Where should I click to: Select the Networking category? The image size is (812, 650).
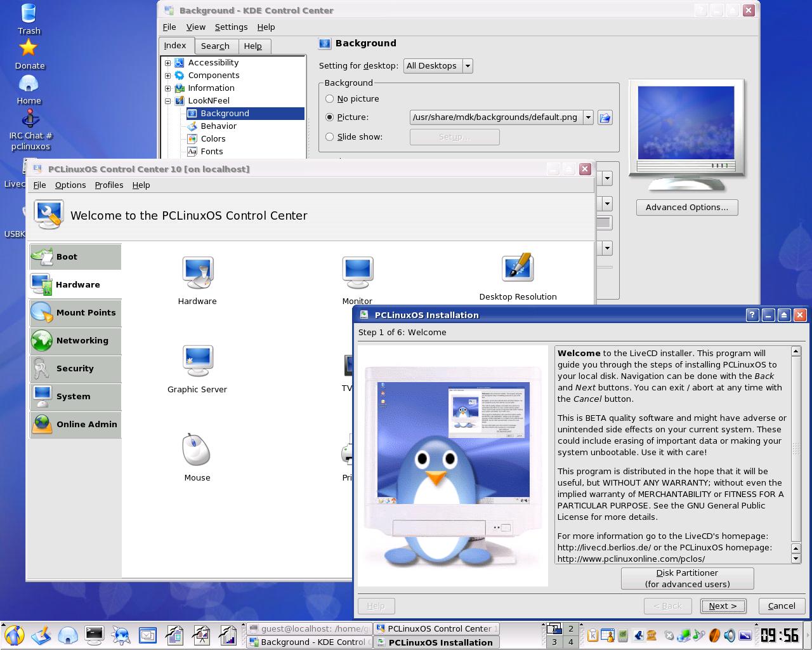point(75,340)
